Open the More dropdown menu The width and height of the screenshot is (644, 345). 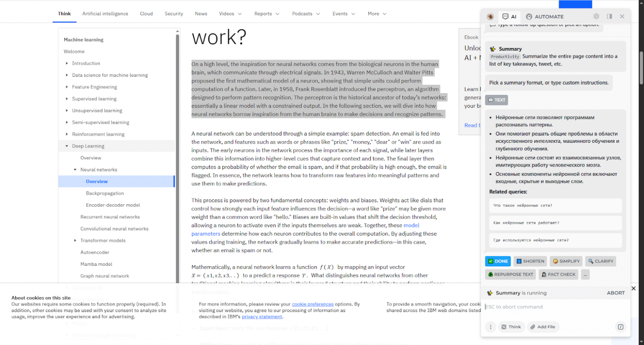377,14
